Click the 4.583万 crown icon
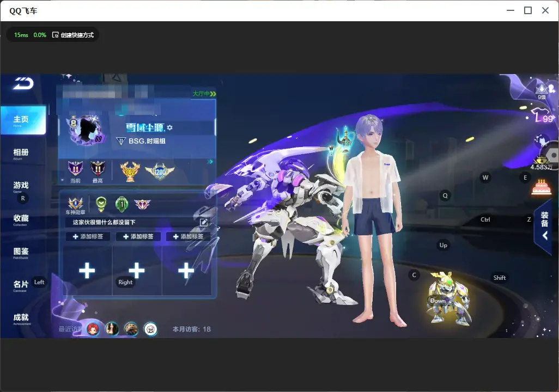This screenshot has height=392, width=559. click(542, 163)
